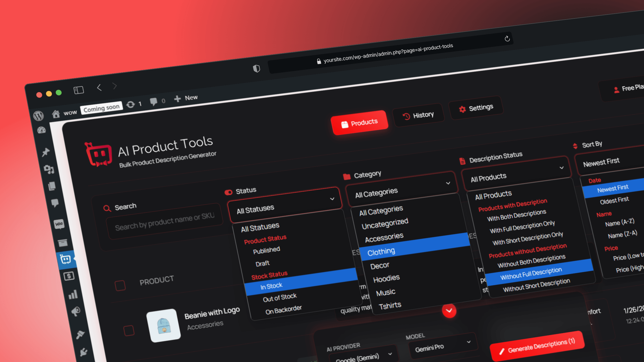The image size is (644, 362).
Task: Check the Beanie with Logo row checkbox
Action: coord(129,330)
